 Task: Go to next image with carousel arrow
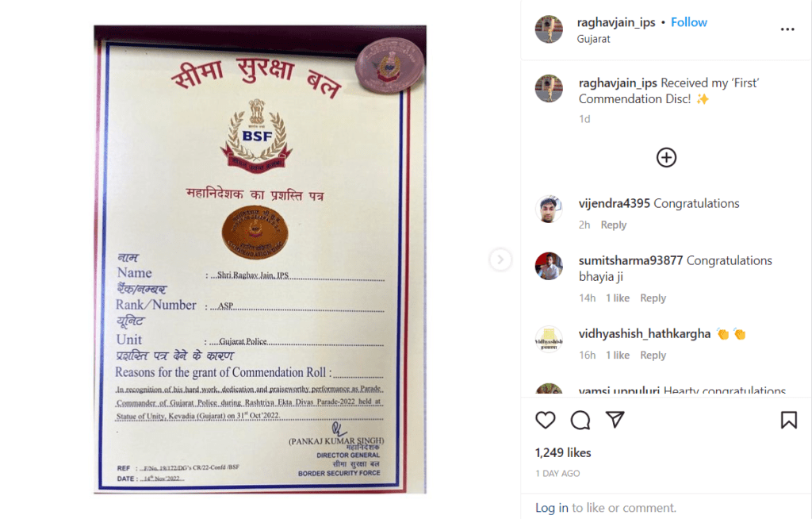coord(500,259)
